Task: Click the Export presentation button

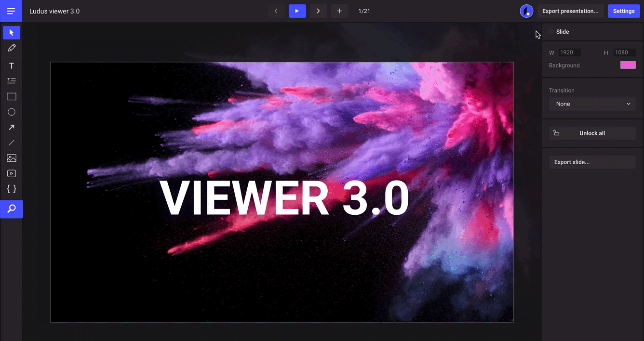Action: click(570, 11)
